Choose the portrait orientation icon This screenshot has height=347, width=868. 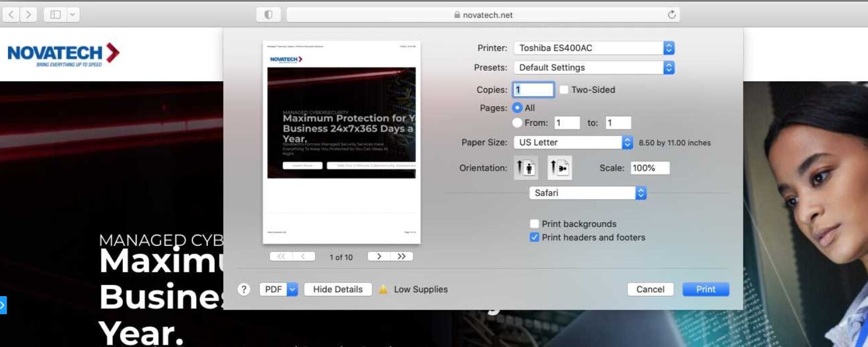point(526,168)
